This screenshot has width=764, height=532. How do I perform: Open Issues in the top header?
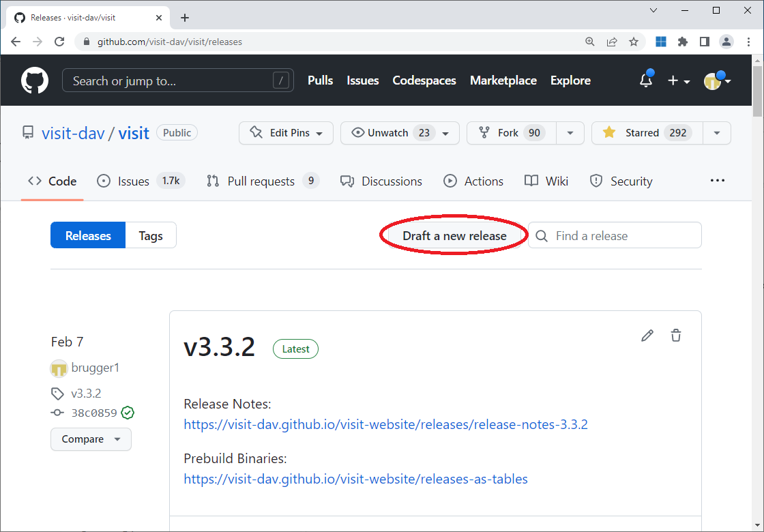tap(362, 80)
